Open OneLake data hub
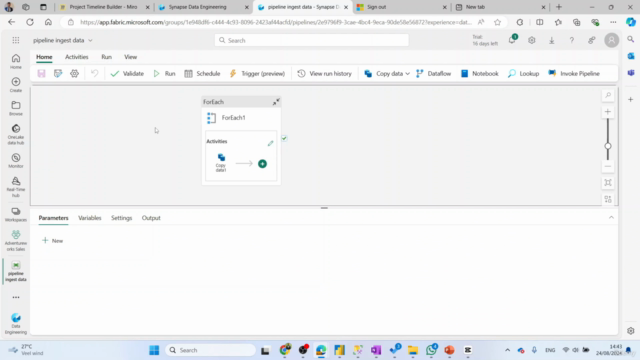This screenshot has width=640, height=360. tap(16, 134)
